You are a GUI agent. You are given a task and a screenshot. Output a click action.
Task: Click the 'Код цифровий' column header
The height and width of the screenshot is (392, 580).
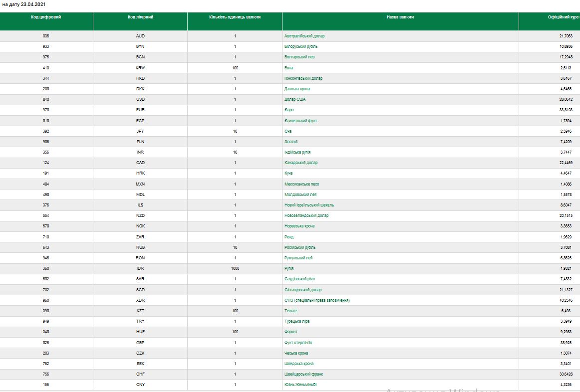coord(46,17)
